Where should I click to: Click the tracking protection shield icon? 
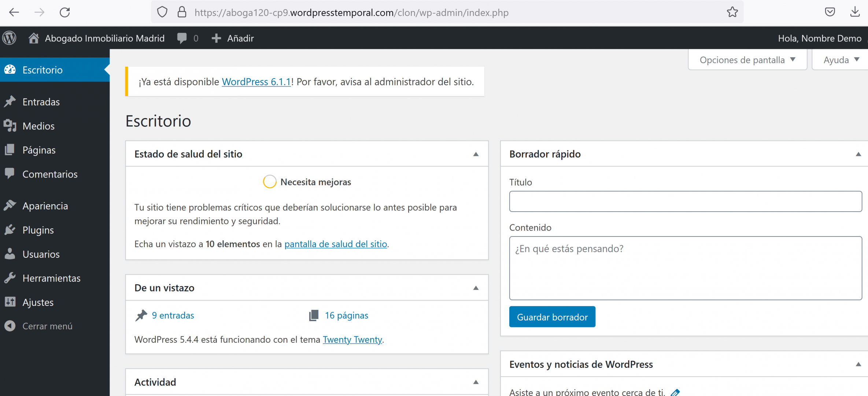(162, 12)
